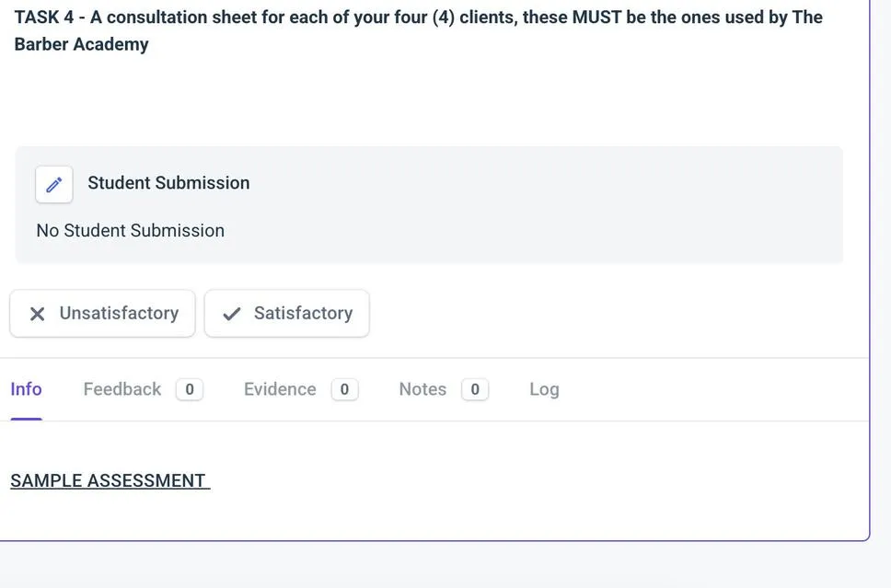Click the checkmark icon on the Satisfactory button
Screen dimensions: 891x588
pyautogui.click(x=232, y=314)
